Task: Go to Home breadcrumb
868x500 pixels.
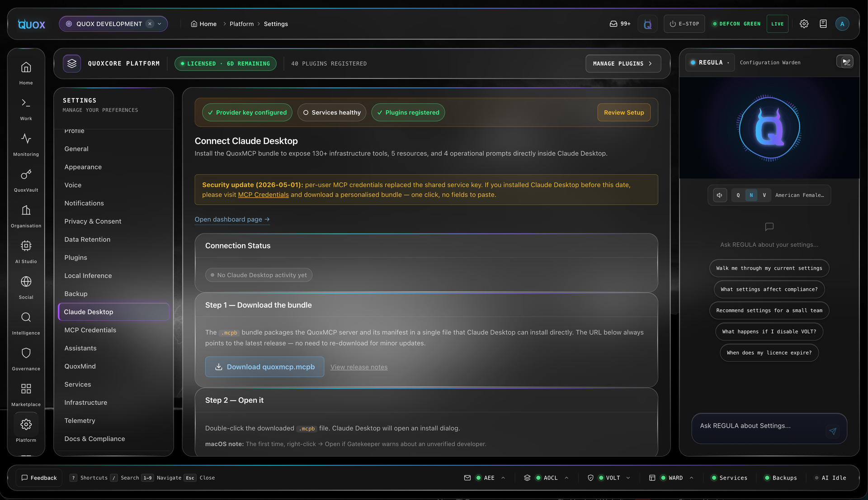Action: [203, 24]
